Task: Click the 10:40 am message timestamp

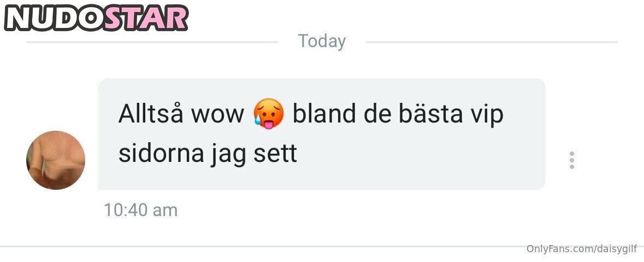Action: (x=140, y=210)
